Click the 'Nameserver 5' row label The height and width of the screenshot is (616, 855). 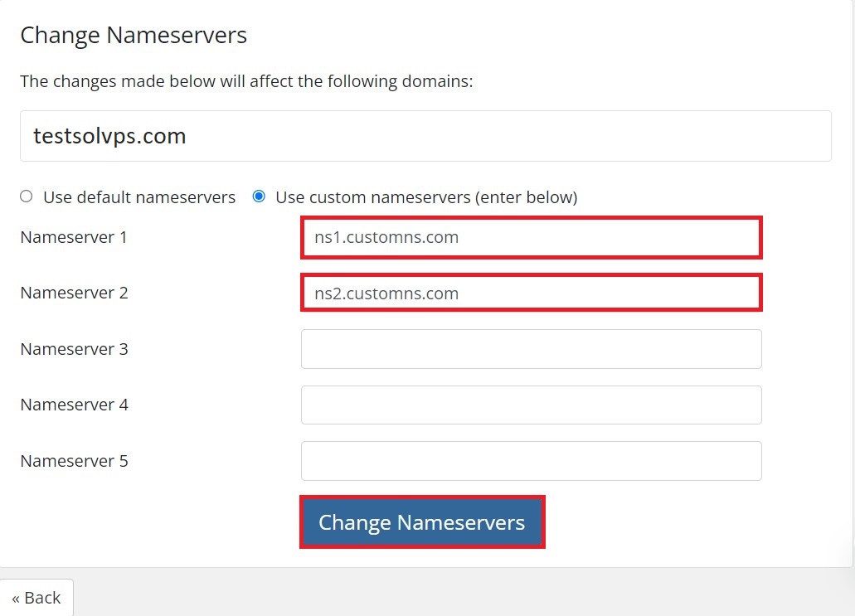(75, 461)
